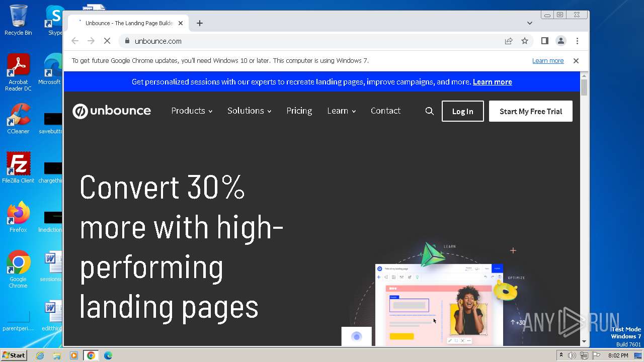644x362 pixels.
Task: Open CCleaner desktop icon
Action: (x=18, y=119)
